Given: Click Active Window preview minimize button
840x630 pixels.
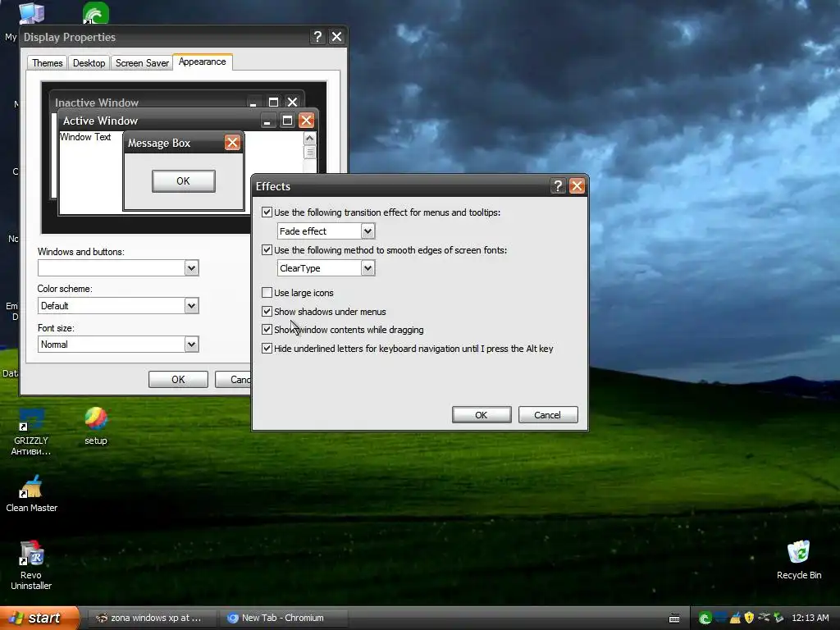Looking at the screenshot, I should pos(267,121).
